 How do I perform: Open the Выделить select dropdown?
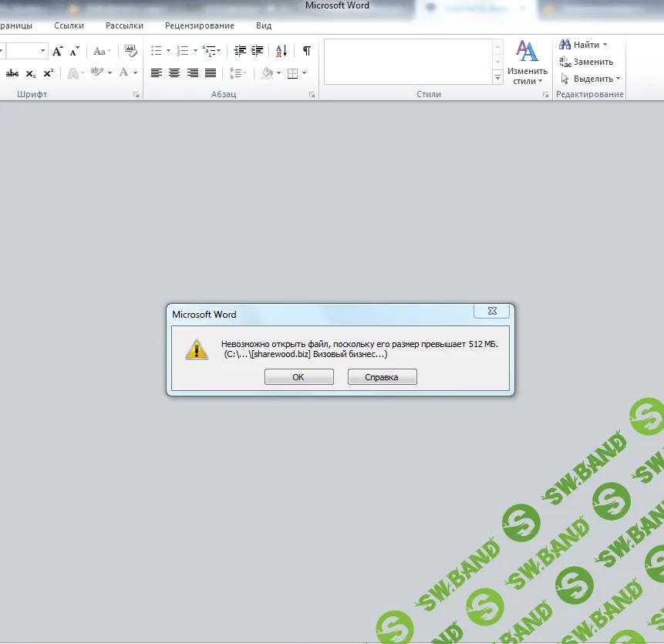[x=592, y=79]
